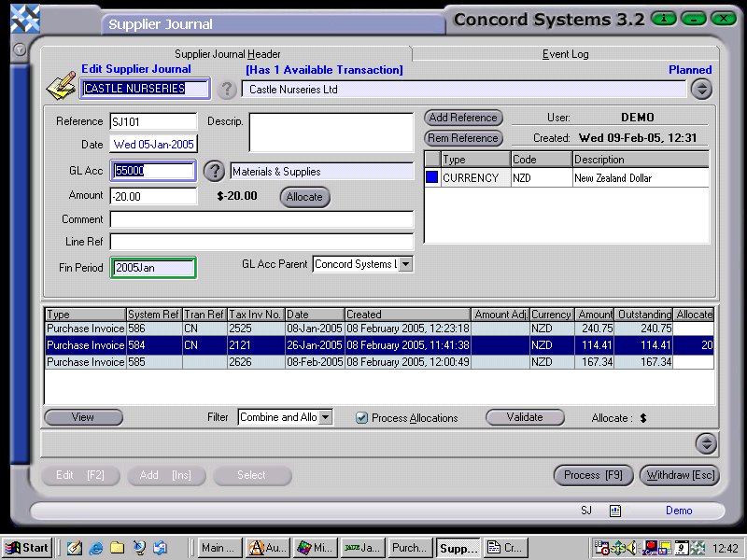Click the green minimize oval in the title bar
The height and width of the screenshot is (560, 747).
(x=694, y=19)
